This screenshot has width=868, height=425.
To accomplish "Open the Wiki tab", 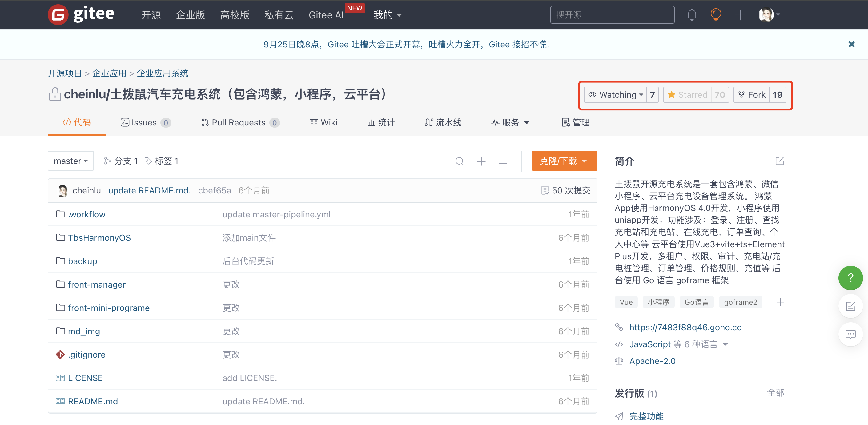I will coord(323,123).
